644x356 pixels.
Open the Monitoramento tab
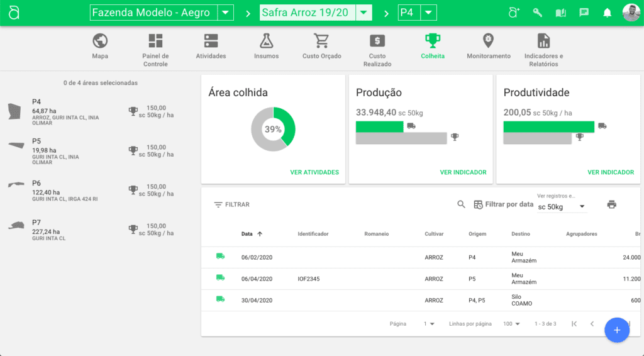point(488,47)
